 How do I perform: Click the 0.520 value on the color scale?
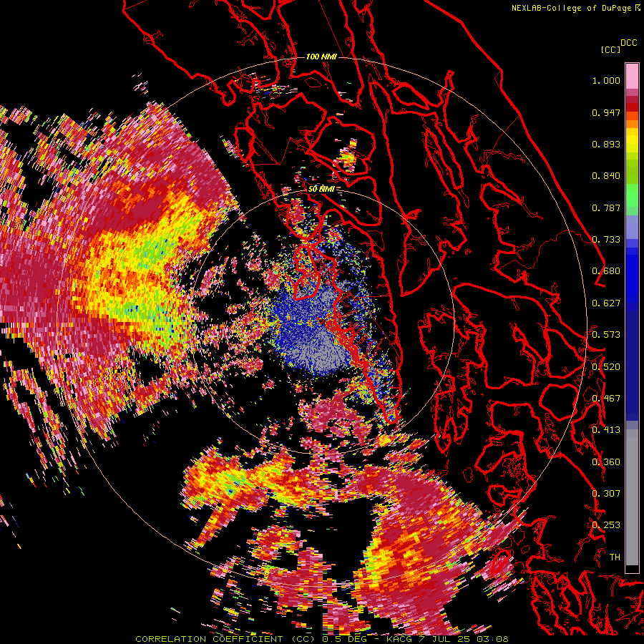606,367
